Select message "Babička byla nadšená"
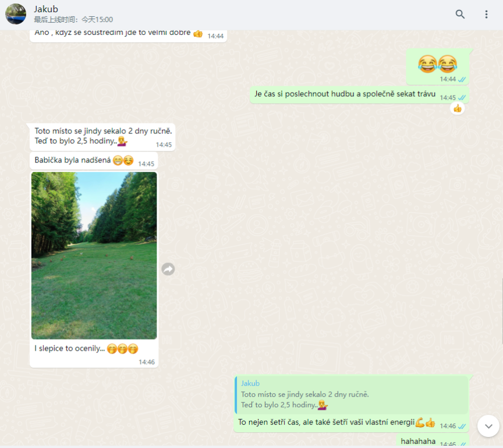 click(x=94, y=160)
